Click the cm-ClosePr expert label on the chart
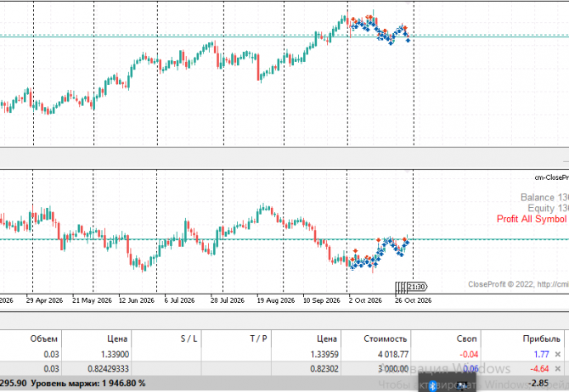This screenshot has height=392, width=569. 551,177
